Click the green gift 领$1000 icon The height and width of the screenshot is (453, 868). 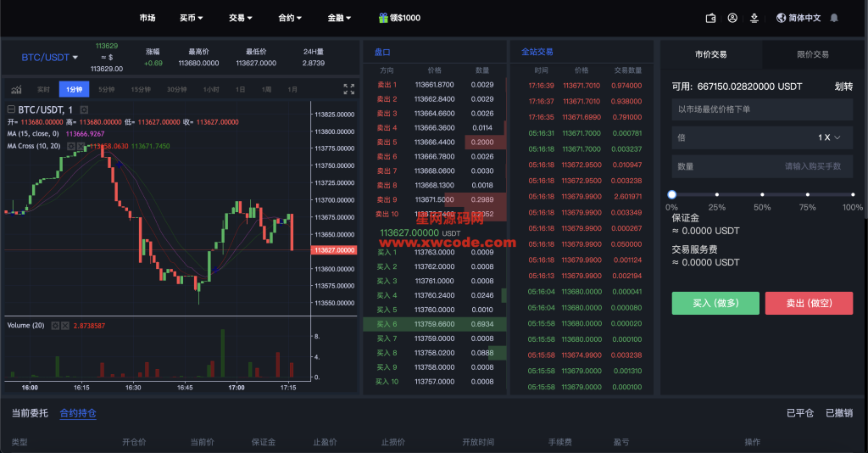384,18
